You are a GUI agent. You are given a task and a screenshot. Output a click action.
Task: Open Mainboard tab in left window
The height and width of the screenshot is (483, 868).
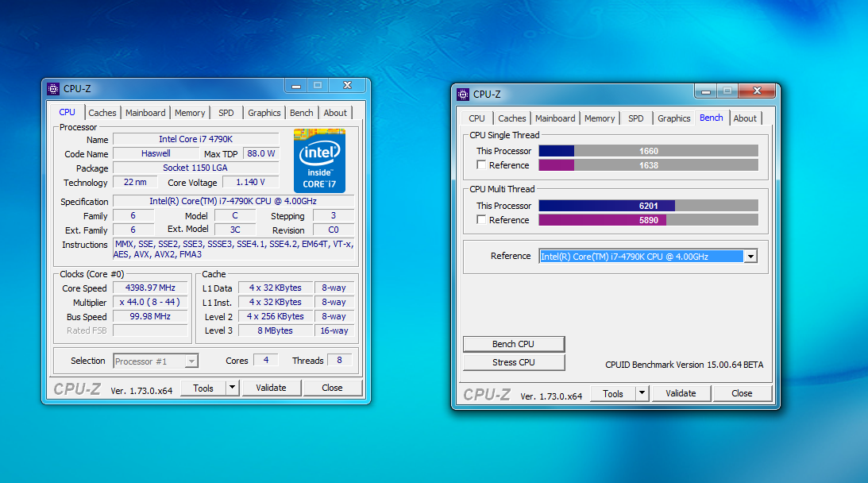[x=145, y=113]
